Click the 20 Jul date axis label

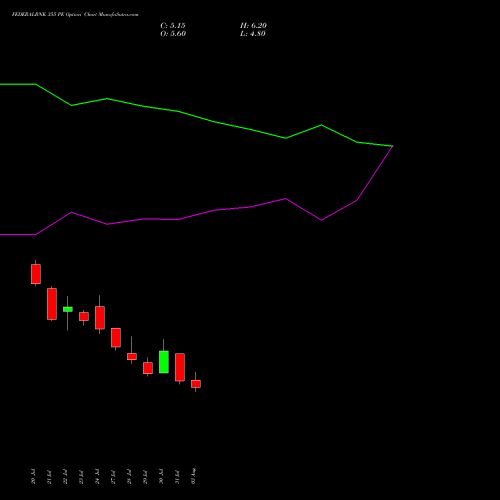[x=33, y=477]
